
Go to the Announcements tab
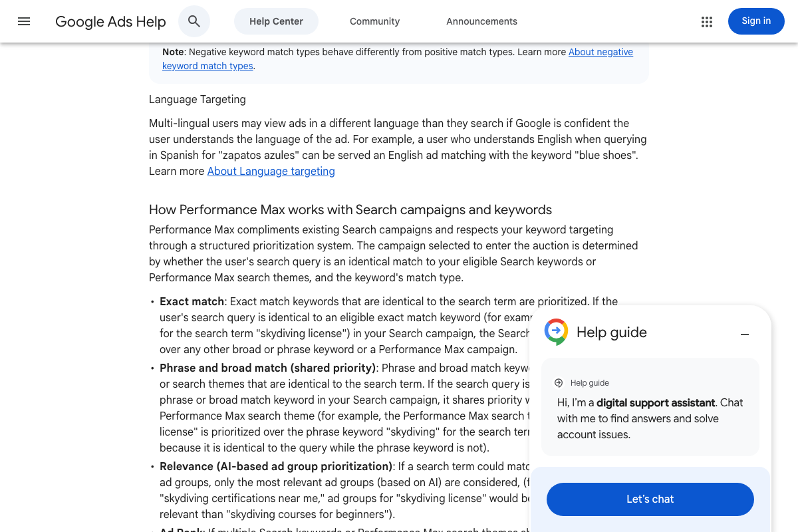coord(481,21)
